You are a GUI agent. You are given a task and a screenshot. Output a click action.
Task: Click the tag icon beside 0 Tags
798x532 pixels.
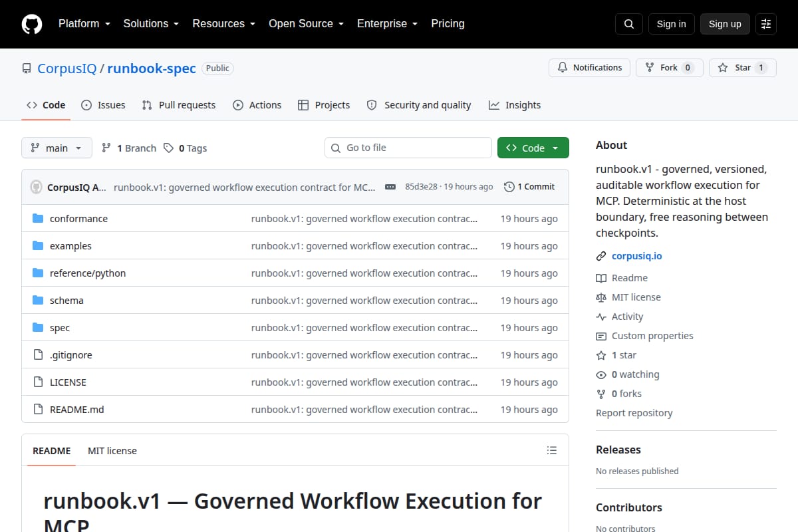pyautogui.click(x=169, y=148)
